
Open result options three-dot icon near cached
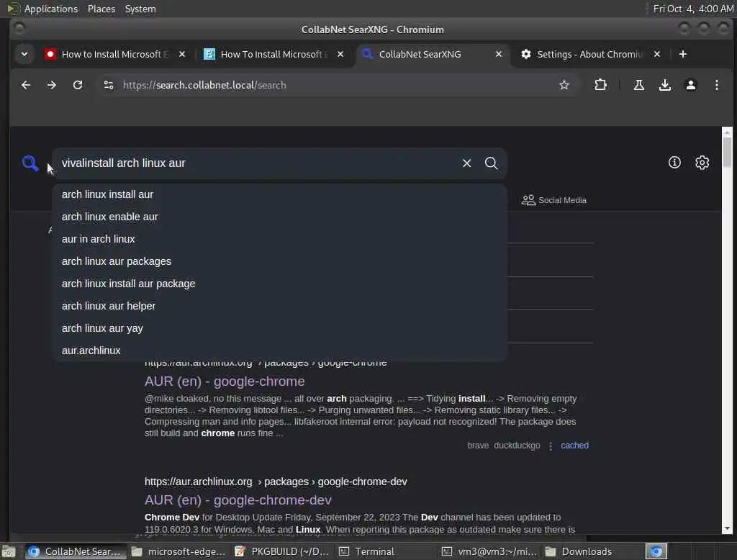[x=551, y=446]
